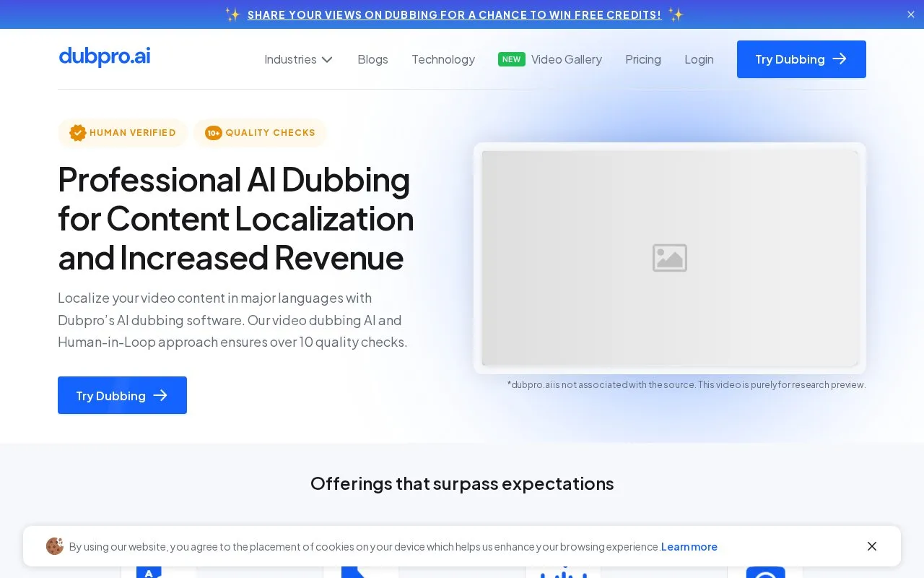
Task: Click the hero video placeholder thumbnail
Action: 670,258
